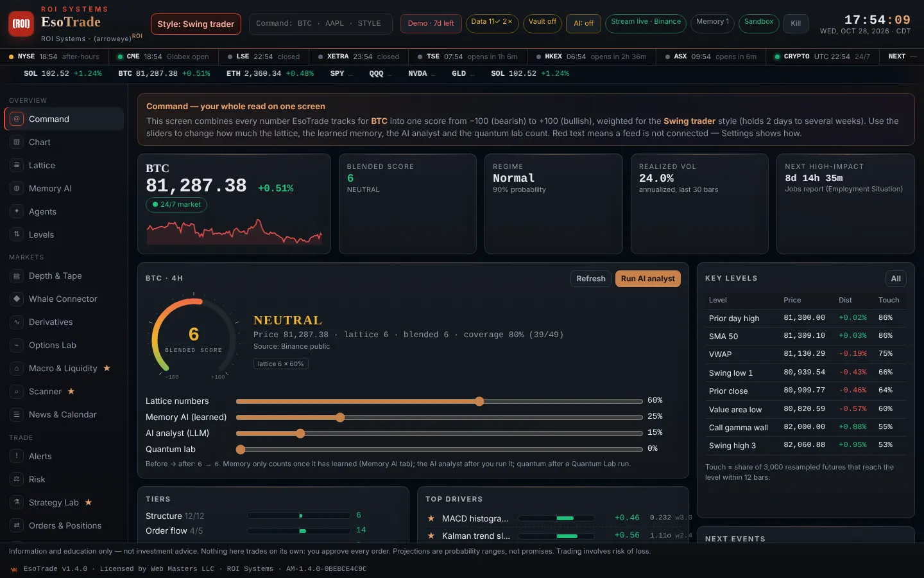Click the MACD histogram driver star

pyautogui.click(x=431, y=518)
